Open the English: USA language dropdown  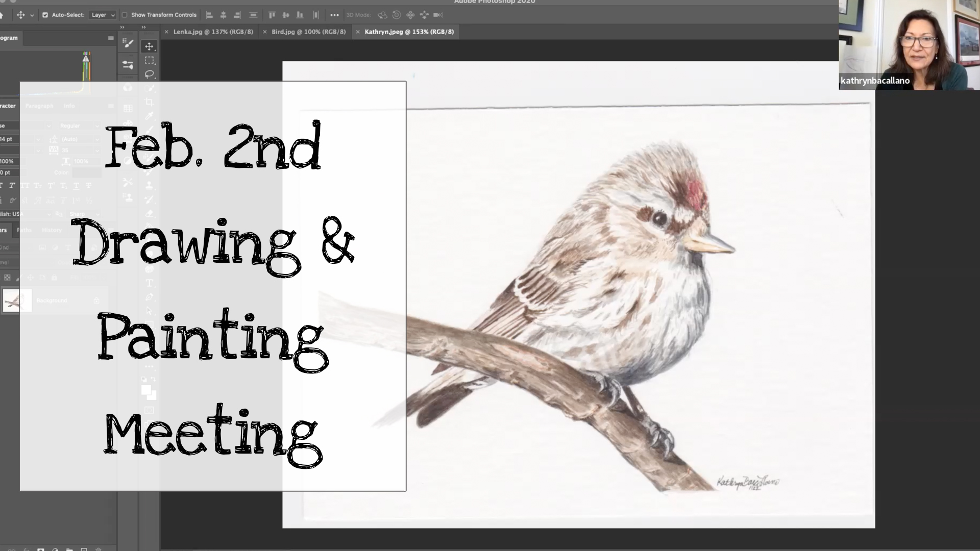point(26,214)
